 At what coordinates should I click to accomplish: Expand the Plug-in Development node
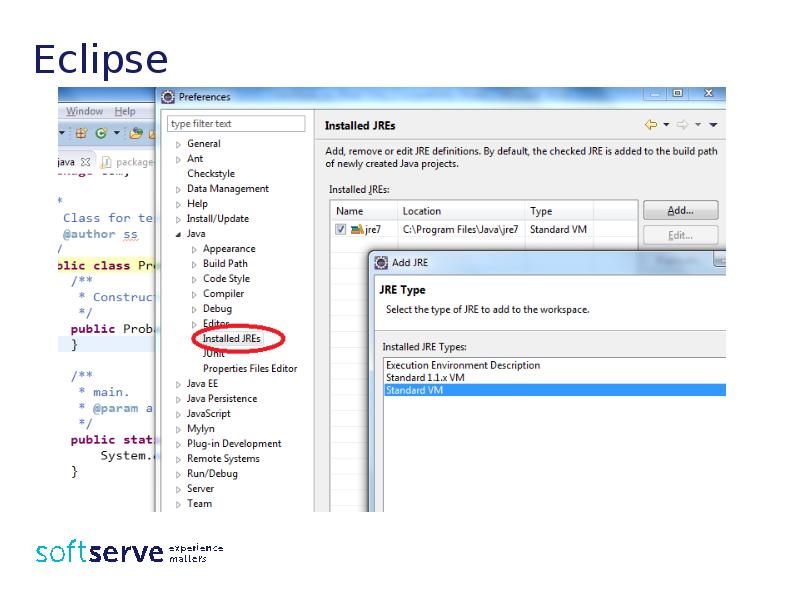click(178, 445)
